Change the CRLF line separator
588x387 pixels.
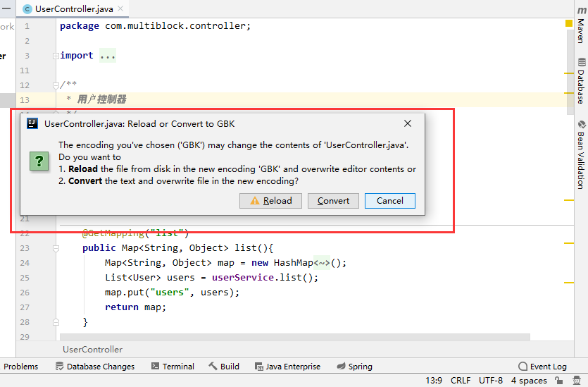coord(461,381)
